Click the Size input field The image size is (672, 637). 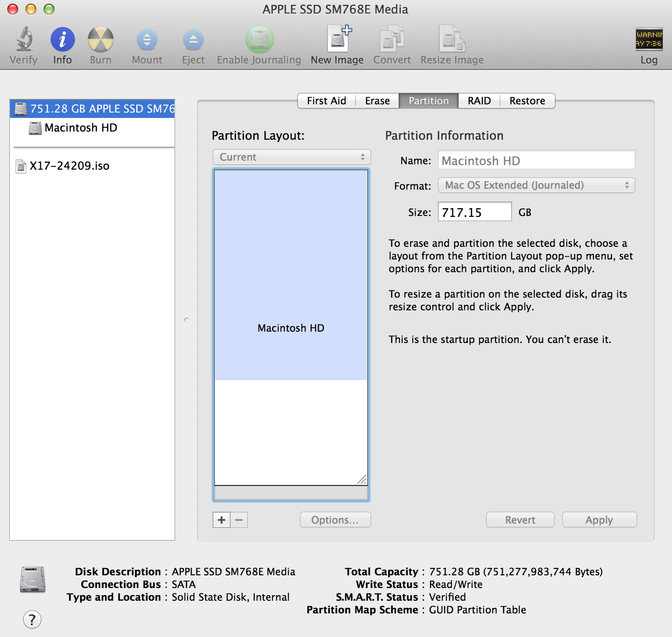coord(474,212)
